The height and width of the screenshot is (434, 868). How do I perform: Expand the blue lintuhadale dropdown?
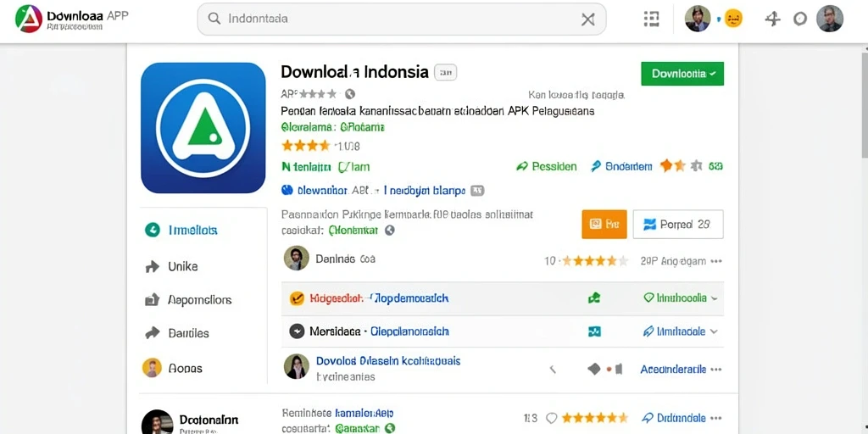tap(681, 331)
